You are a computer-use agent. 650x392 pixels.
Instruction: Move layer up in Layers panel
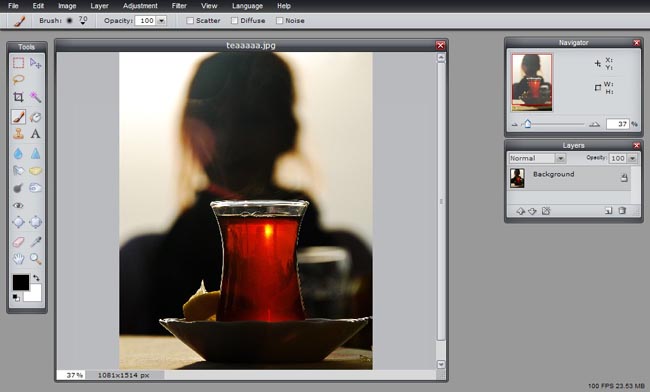(x=521, y=211)
